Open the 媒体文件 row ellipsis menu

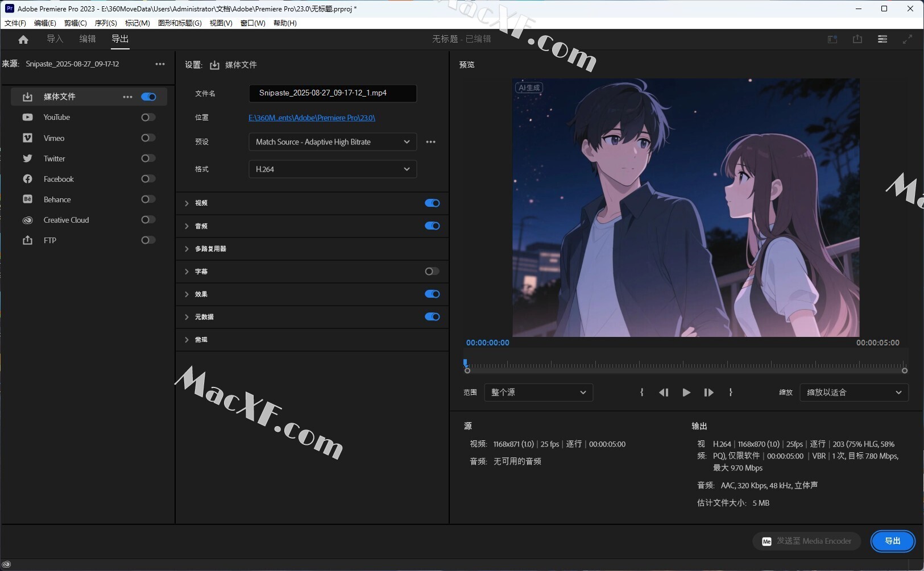coord(128,97)
